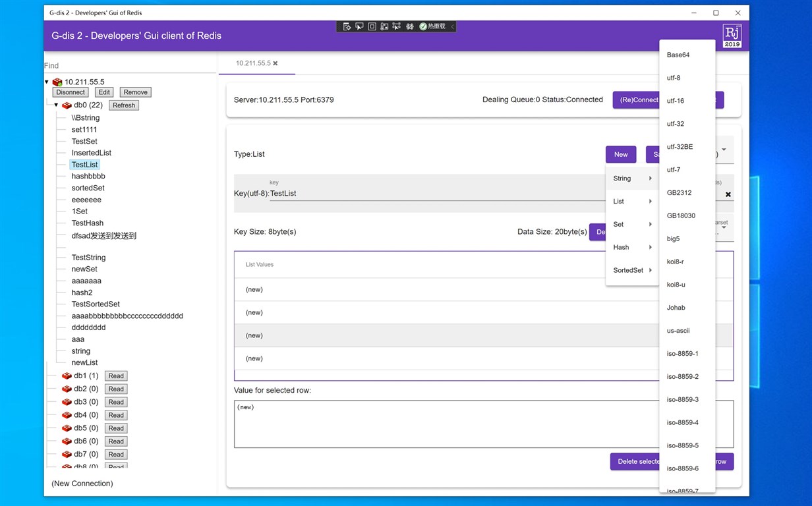Click the Edit connection button

pos(104,92)
